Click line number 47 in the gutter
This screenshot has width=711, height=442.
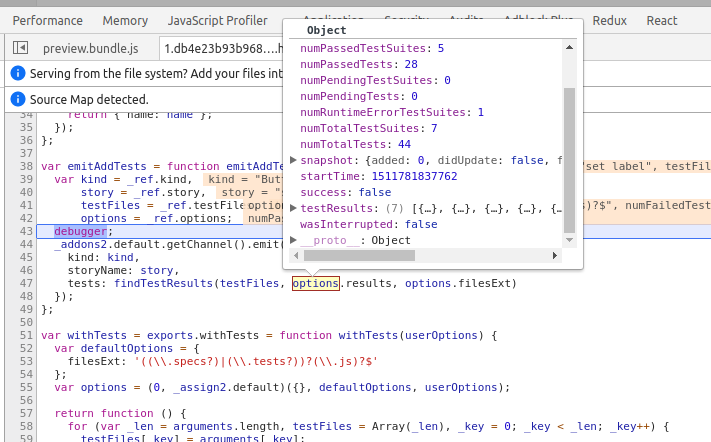point(26,283)
